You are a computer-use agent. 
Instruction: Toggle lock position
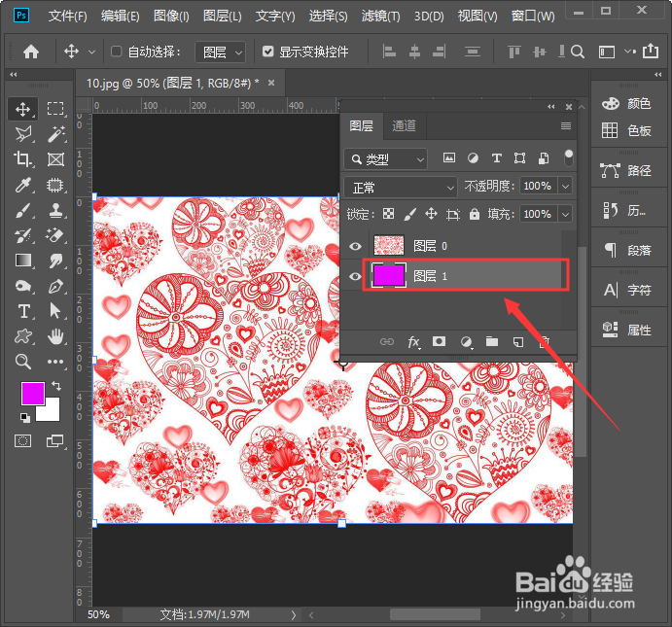click(431, 214)
